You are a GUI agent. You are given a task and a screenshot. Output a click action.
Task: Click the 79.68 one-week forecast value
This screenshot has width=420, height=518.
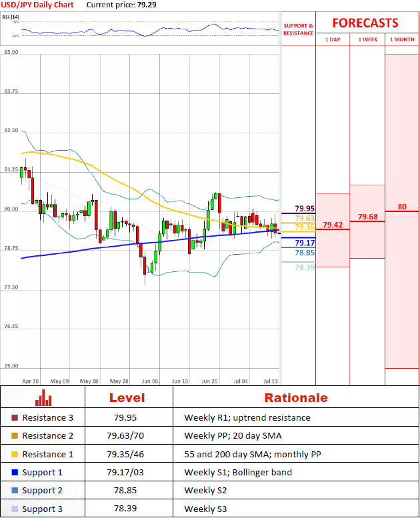[368, 217]
